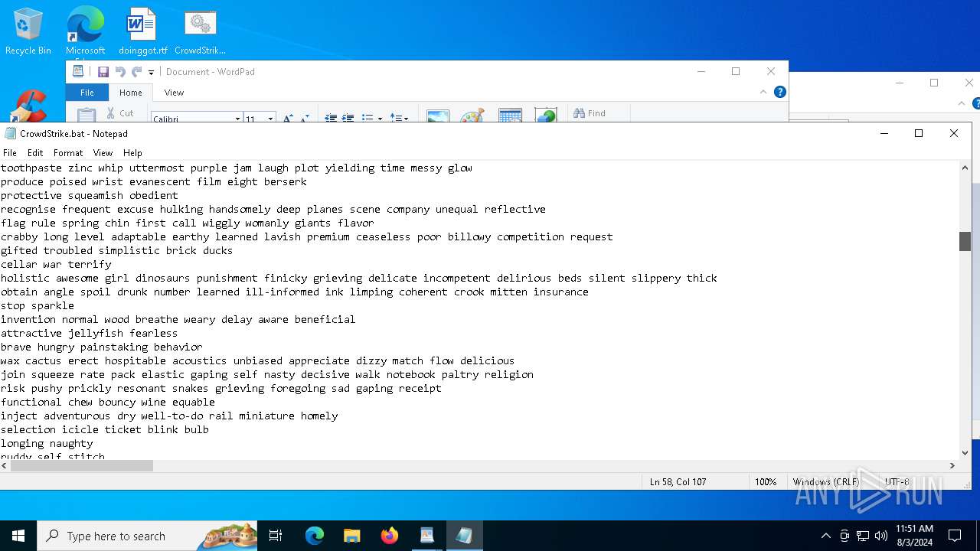Switch to View tab in WordPad
This screenshot has height=551, width=980.
coord(174,93)
